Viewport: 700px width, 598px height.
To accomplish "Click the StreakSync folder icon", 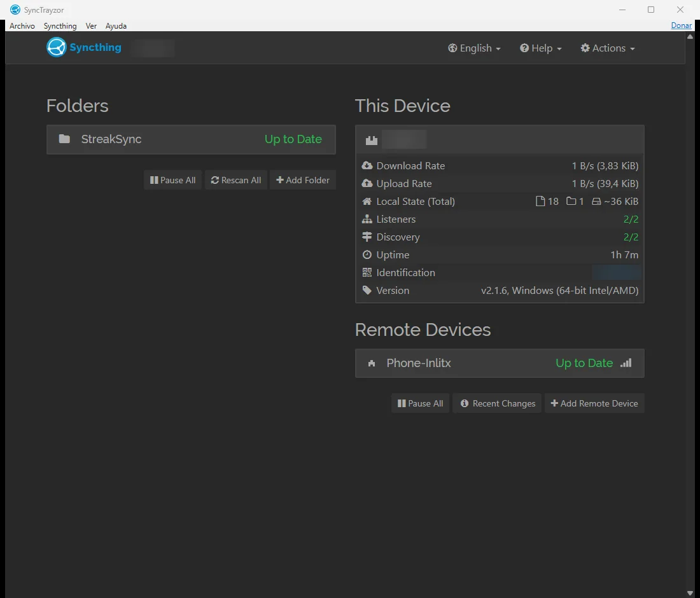I will point(64,139).
